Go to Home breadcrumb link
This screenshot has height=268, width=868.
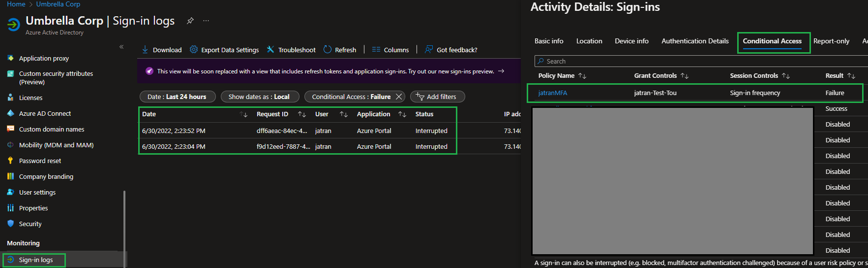(16, 4)
